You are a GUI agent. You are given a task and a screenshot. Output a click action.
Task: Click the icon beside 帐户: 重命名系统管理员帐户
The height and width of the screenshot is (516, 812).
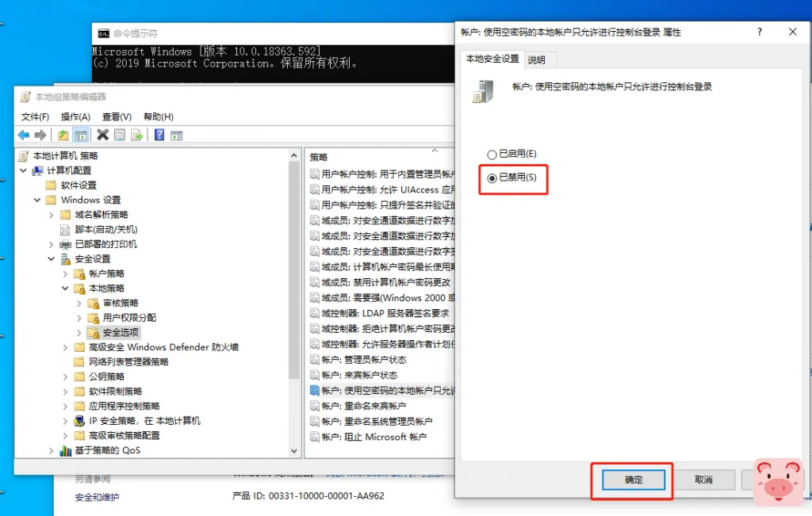(314, 422)
